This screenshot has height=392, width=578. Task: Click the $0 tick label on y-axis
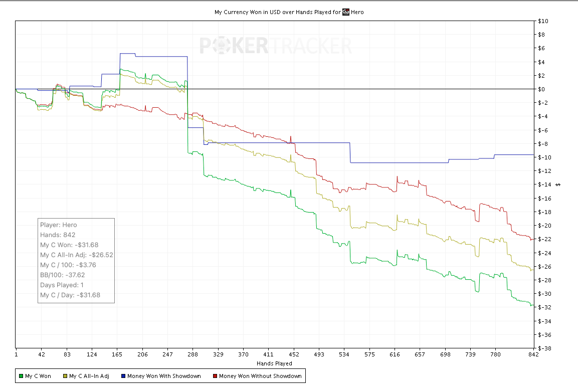click(x=541, y=89)
